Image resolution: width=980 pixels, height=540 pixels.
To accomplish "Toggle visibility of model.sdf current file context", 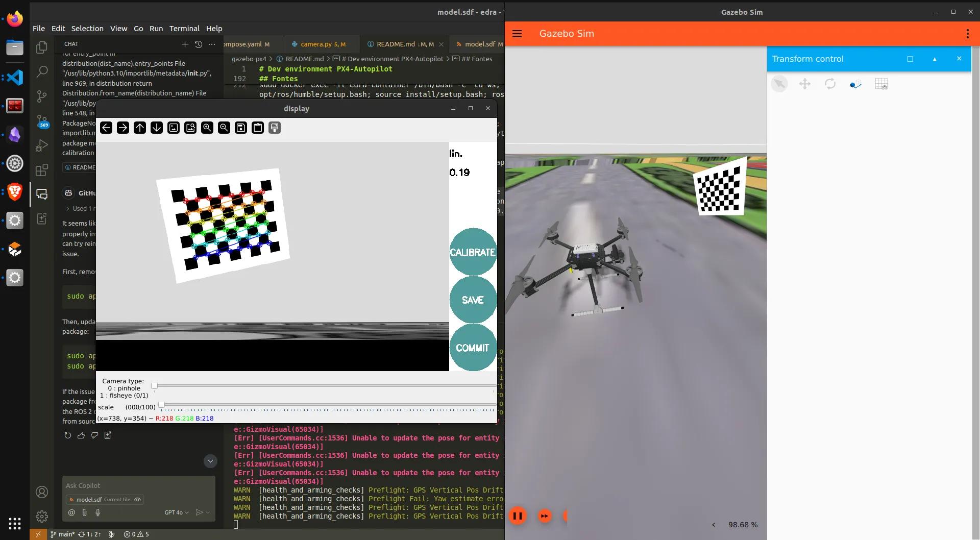I will [x=137, y=500].
